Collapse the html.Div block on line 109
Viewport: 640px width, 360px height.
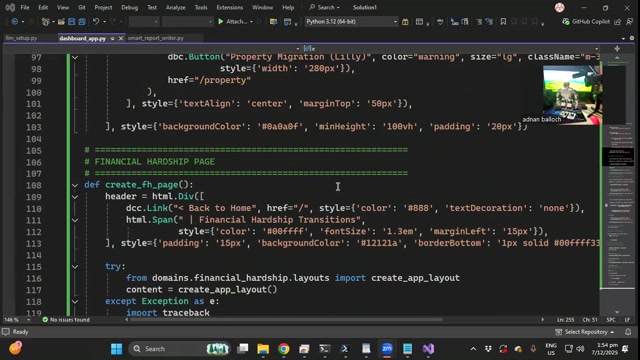(x=75, y=197)
